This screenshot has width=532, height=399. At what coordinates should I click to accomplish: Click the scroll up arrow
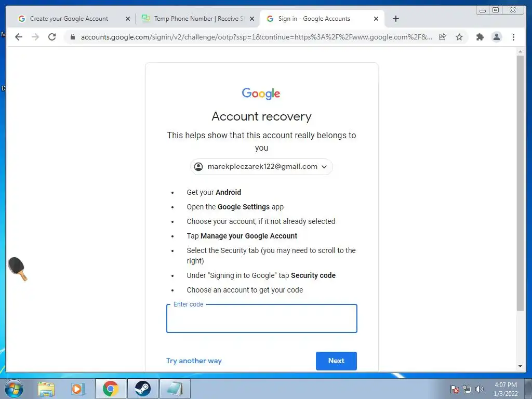tap(520, 51)
